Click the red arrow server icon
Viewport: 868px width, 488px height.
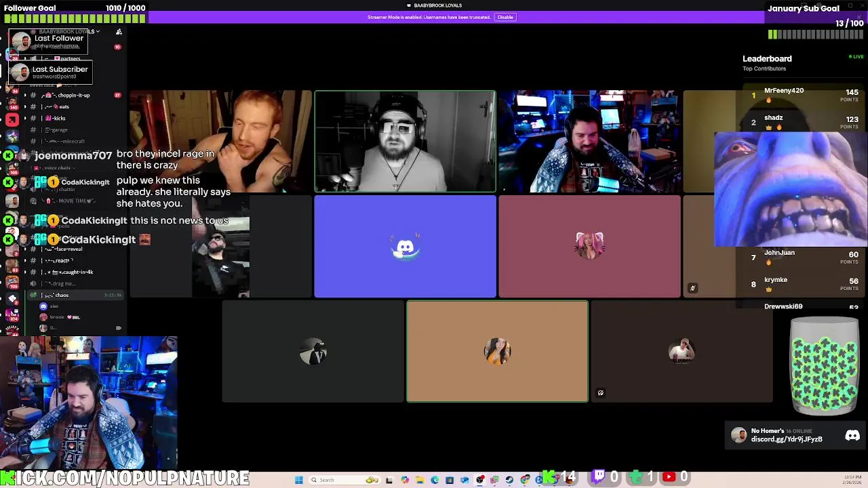click(12, 120)
